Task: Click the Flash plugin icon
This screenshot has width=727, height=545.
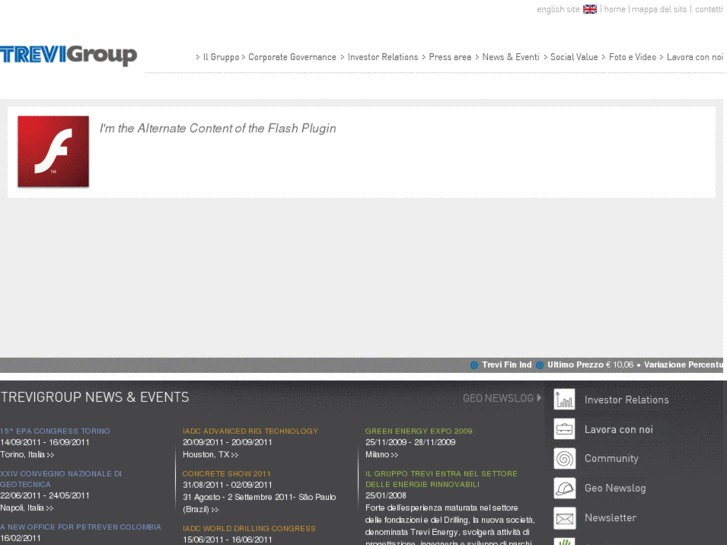Action: coord(53,152)
